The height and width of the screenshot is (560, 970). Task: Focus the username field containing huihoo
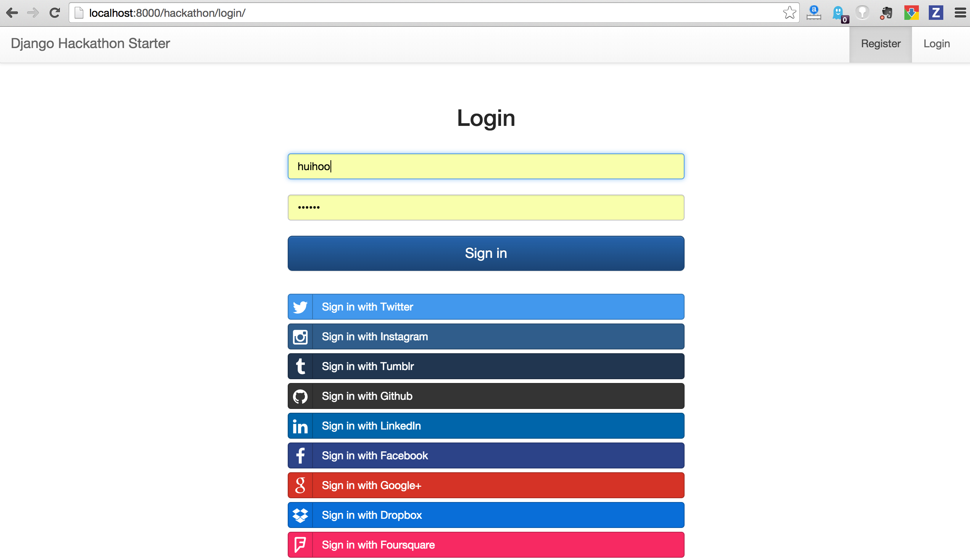485,166
